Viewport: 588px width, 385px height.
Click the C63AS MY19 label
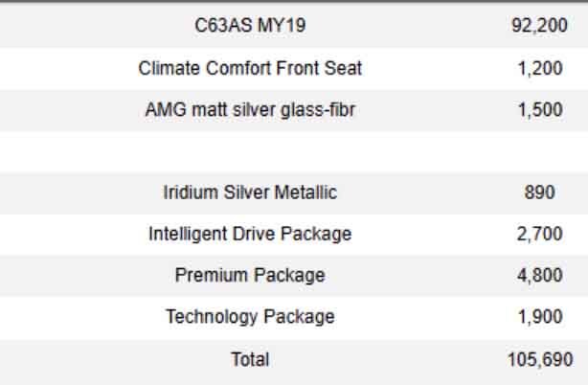click(250, 27)
